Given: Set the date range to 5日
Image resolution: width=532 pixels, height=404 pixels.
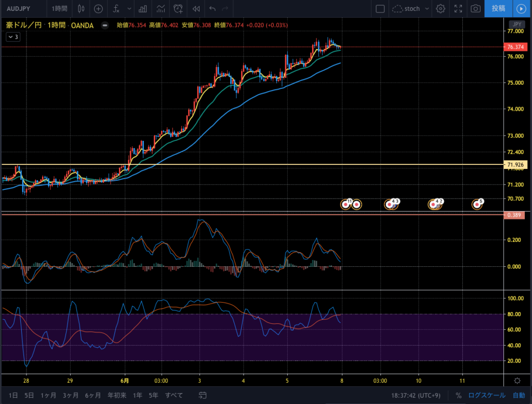Looking at the screenshot, I should [x=29, y=395].
